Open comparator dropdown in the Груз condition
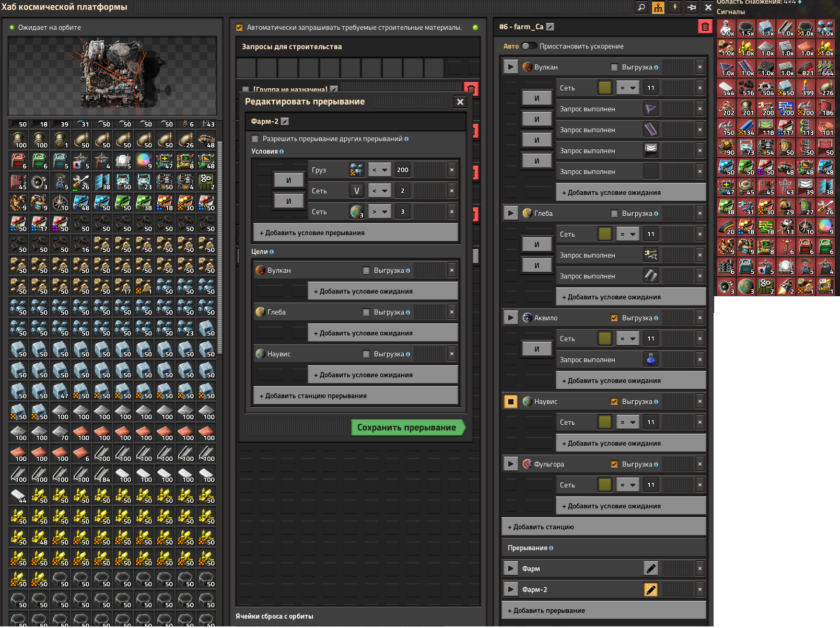This screenshot has height=628, width=840. [x=380, y=170]
